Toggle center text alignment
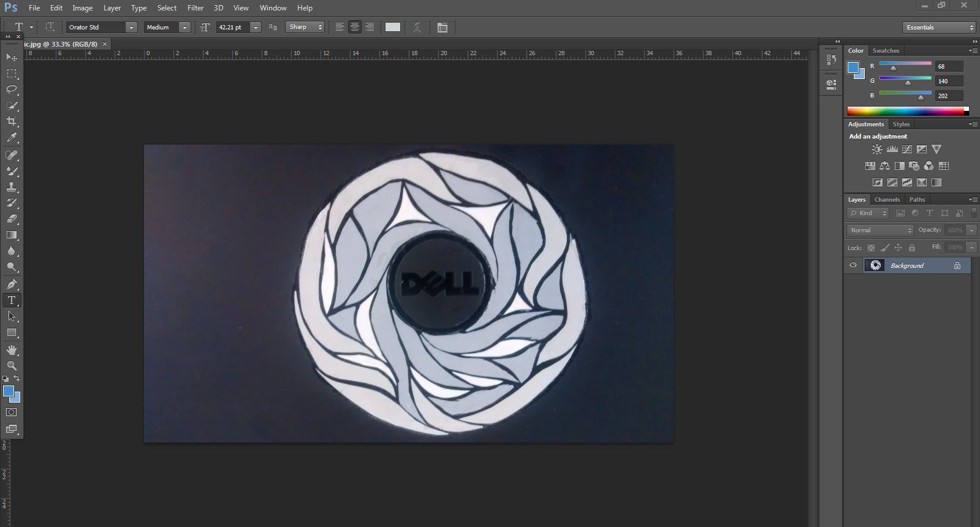Image resolution: width=980 pixels, height=527 pixels. 354,27
